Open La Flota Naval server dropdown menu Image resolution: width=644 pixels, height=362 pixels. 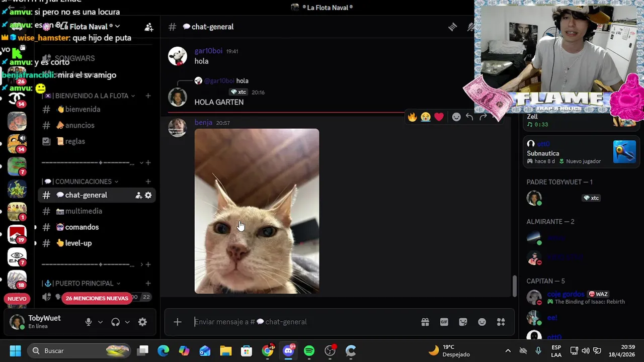[89, 27]
